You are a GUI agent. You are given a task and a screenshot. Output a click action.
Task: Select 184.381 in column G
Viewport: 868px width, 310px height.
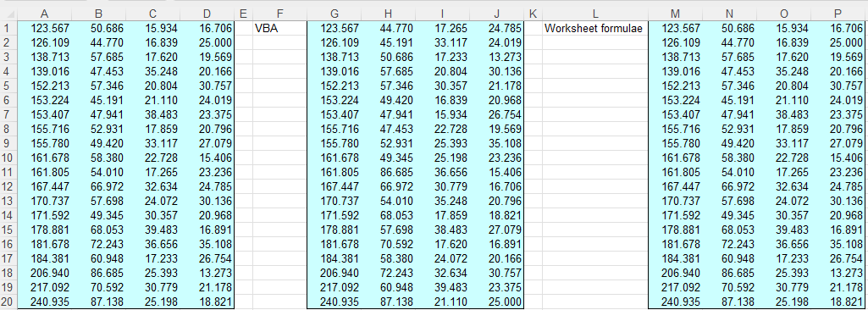334,258
